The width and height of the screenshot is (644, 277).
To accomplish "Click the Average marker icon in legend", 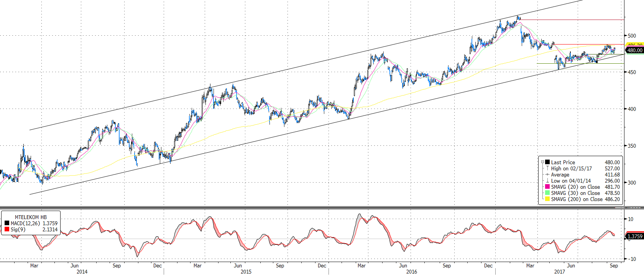I will point(547,175).
